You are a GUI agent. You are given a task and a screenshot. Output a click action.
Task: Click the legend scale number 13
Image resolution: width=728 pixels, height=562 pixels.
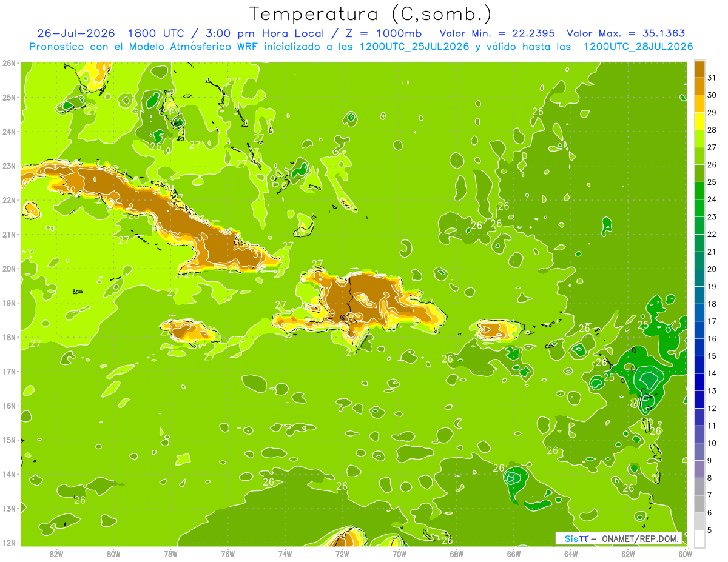pos(712,391)
